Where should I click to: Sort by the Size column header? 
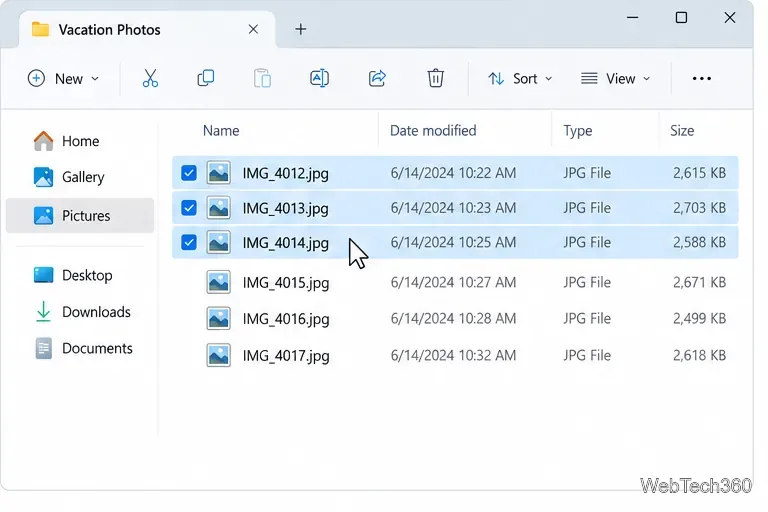(682, 131)
